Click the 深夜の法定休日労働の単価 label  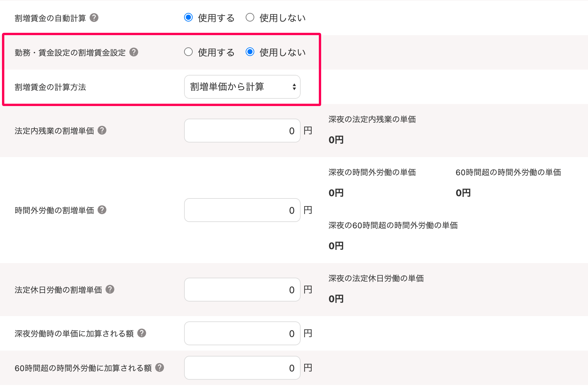(376, 278)
